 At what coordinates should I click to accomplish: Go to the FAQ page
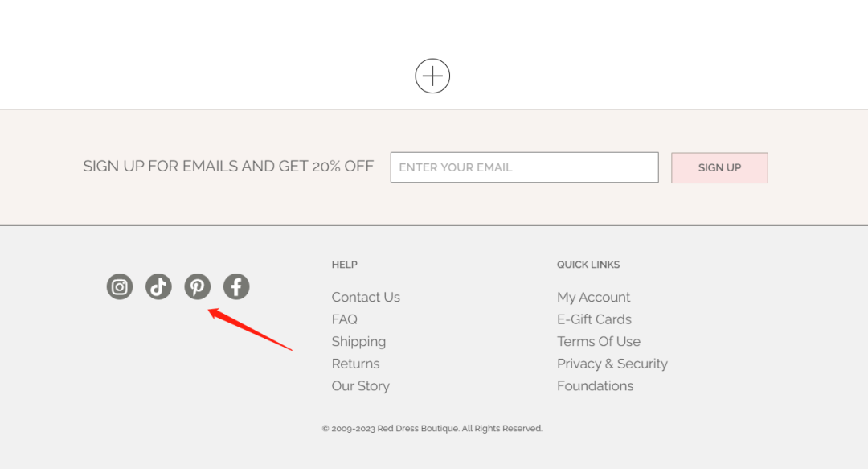[x=344, y=319]
